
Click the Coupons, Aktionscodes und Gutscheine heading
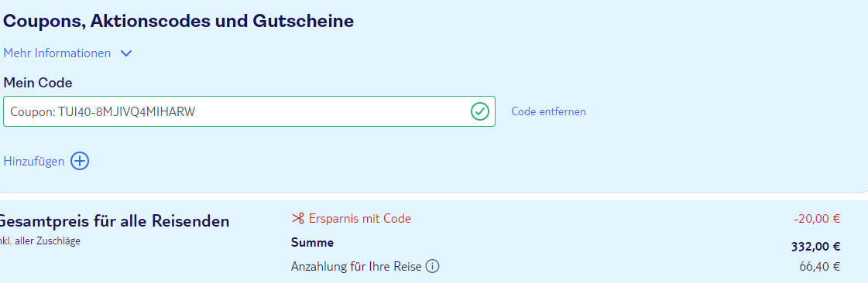point(178,22)
